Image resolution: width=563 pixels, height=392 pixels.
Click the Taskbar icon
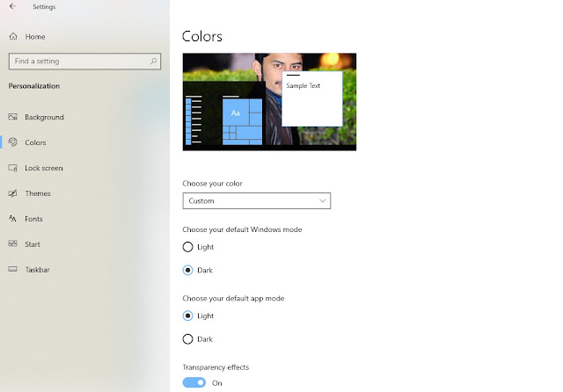point(13,269)
